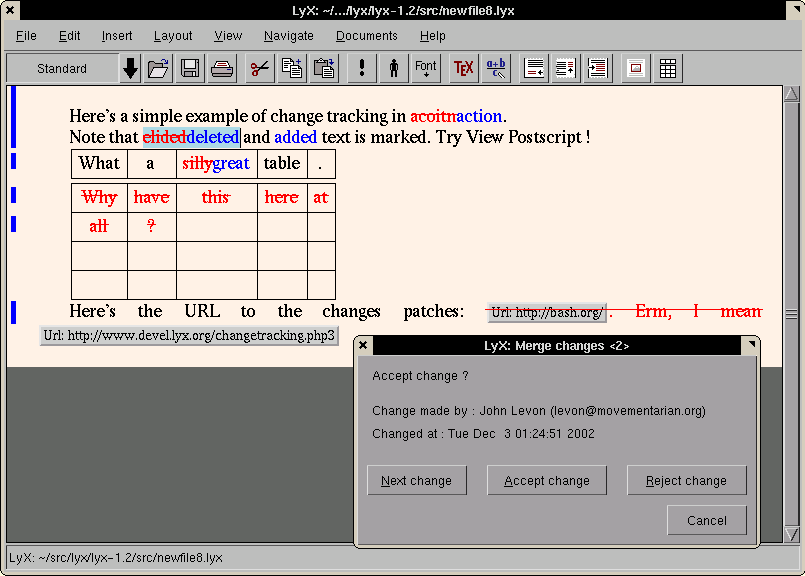Toggle TeX mode icon
805x576 pixels.
463,69
